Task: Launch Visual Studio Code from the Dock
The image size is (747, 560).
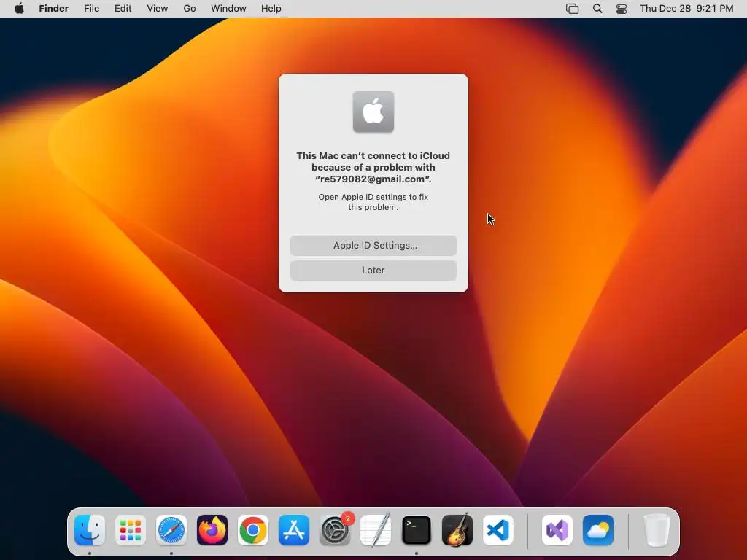Action: click(498, 530)
